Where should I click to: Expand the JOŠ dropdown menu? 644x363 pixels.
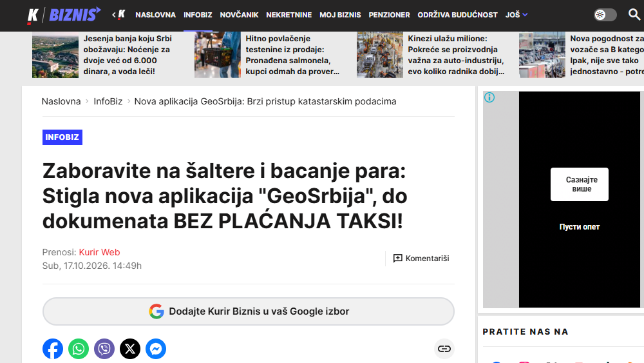pyautogui.click(x=516, y=15)
